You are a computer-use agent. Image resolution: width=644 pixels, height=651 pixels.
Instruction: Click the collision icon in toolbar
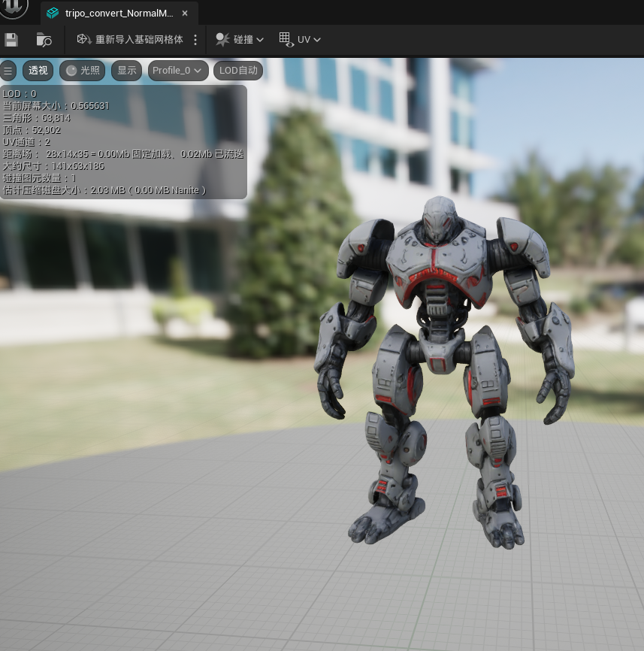click(x=222, y=39)
